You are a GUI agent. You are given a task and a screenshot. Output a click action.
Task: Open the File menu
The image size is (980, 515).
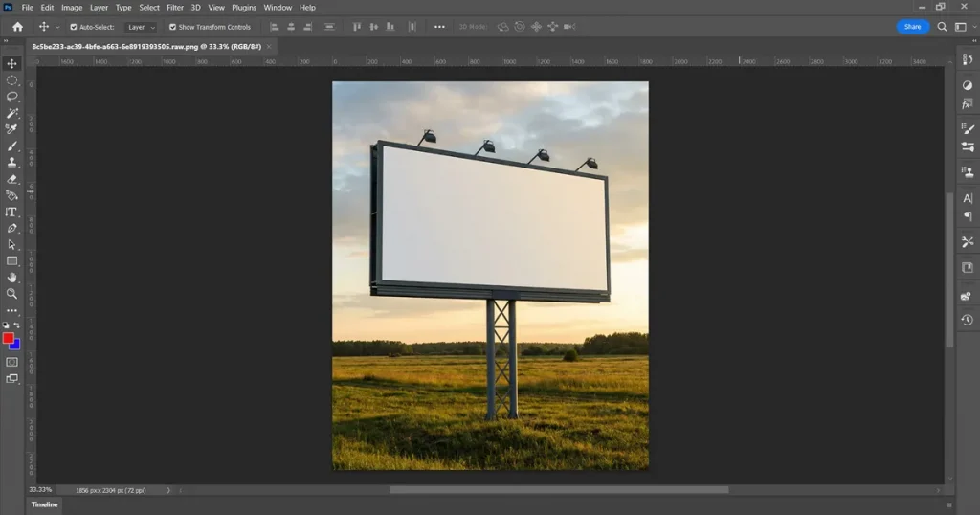[28, 8]
